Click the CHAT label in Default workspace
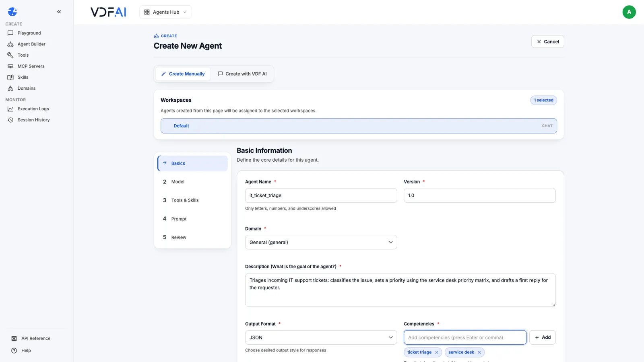 point(547,126)
